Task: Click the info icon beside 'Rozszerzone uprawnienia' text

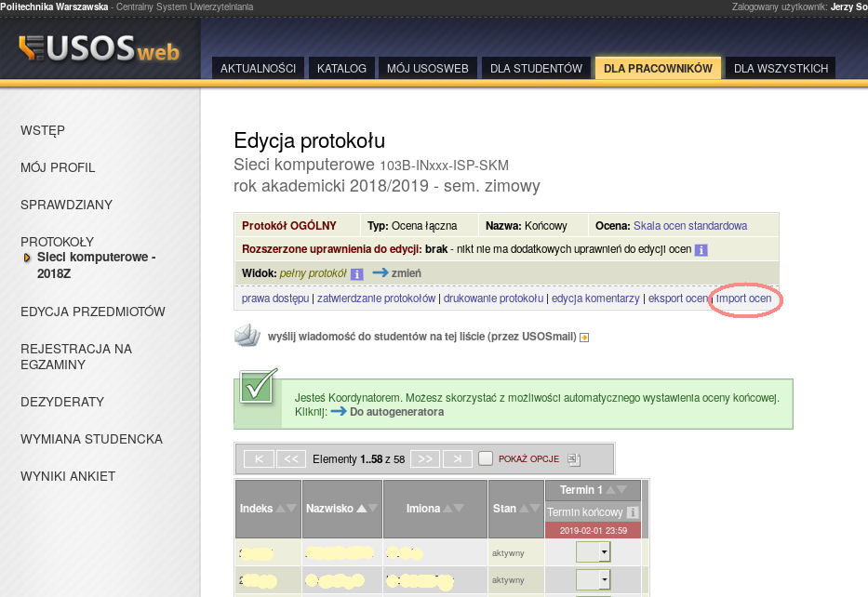Action: (x=701, y=250)
